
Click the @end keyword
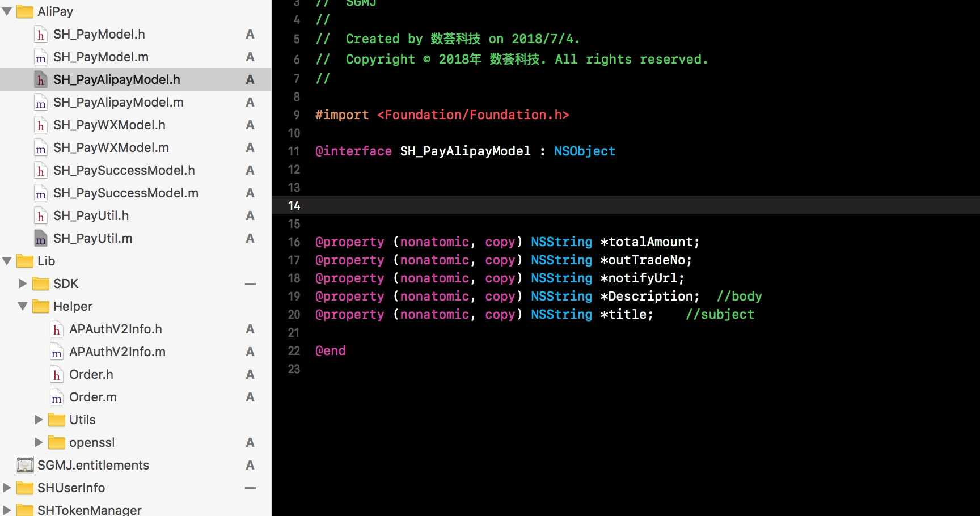pos(331,350)
